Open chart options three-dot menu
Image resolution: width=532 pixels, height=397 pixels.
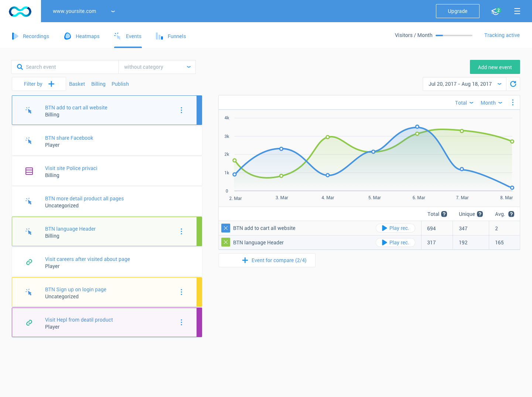(513, 102)
